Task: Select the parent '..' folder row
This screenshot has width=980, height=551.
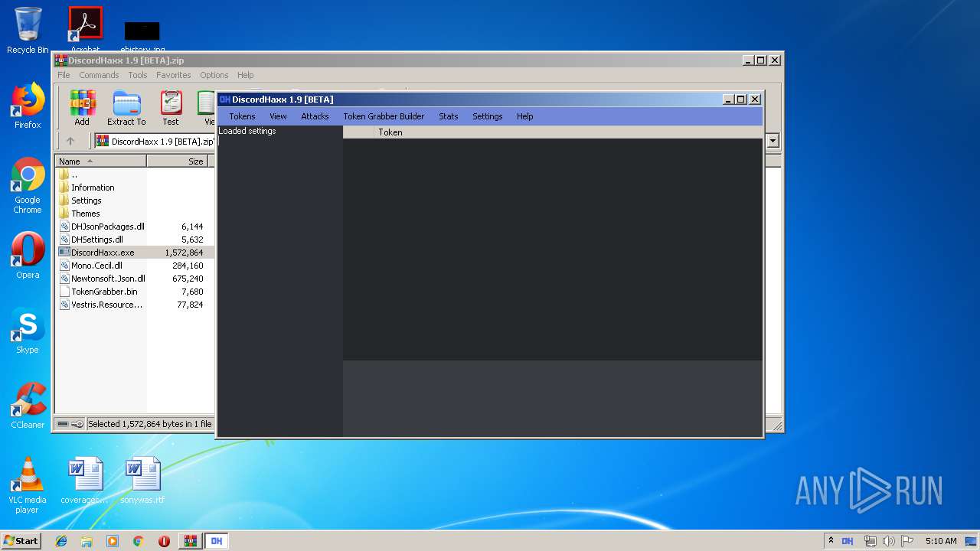Action: 134,174
